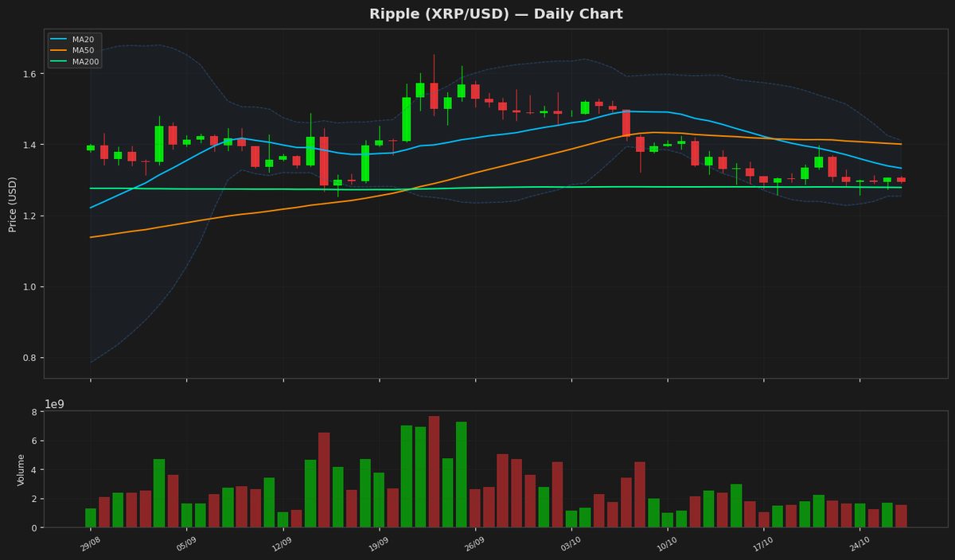Select the green volume bar above 29/08
955x560 pixels.
pyautogui.click(x=91, y=518)
